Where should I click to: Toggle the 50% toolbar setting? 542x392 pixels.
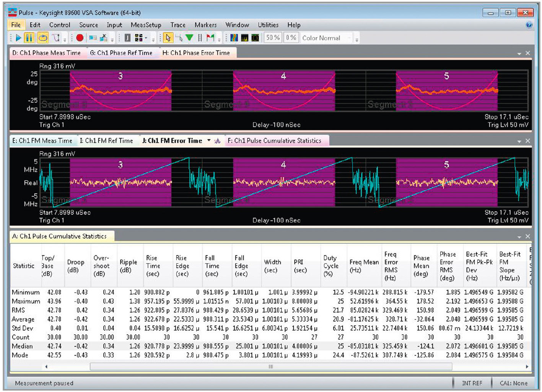(273, 38)
